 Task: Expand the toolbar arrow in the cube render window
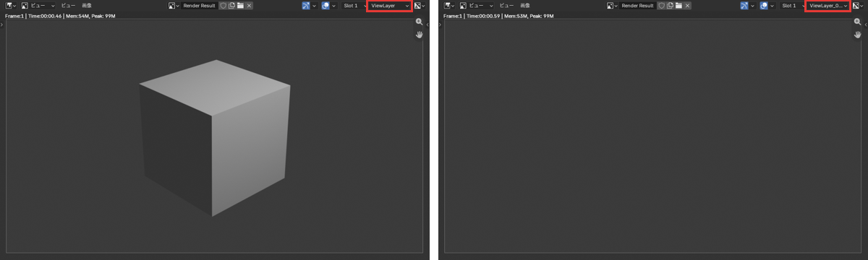[1, 25]
